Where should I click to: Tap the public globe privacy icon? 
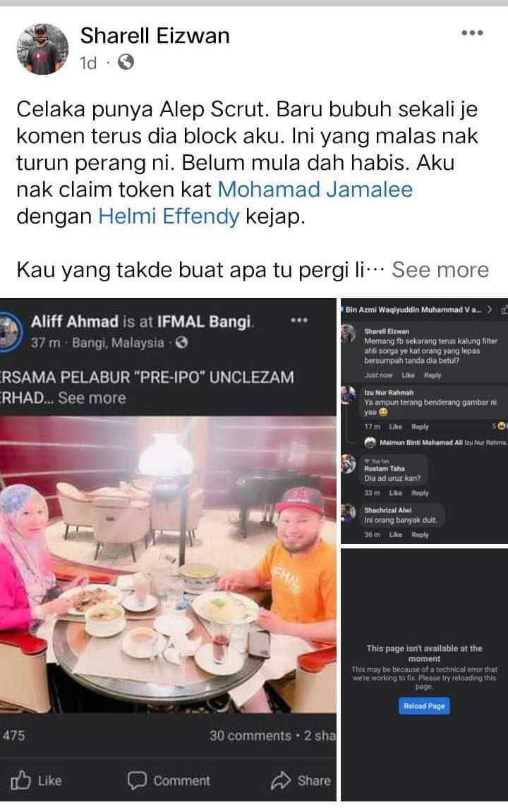126,63
